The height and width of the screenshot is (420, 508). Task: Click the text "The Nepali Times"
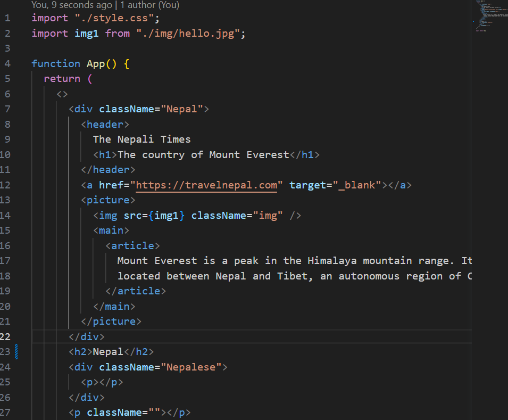pyautogui.click(x=142, y=139)
